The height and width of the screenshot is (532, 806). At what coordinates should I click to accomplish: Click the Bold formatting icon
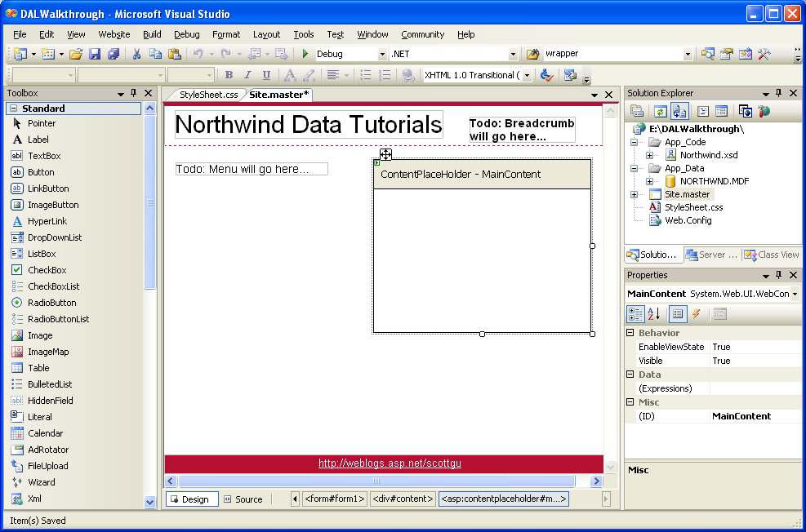(229, 76)
